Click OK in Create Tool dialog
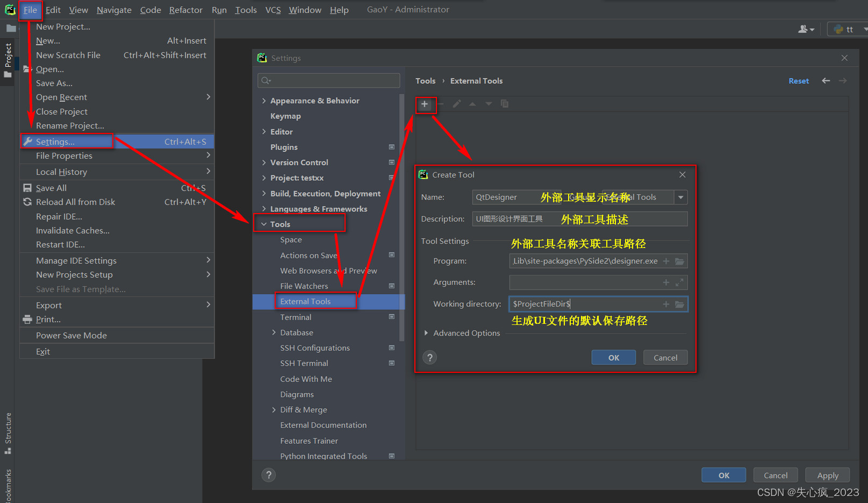This screenshot has height=503, width=868. tap(614, 358)
